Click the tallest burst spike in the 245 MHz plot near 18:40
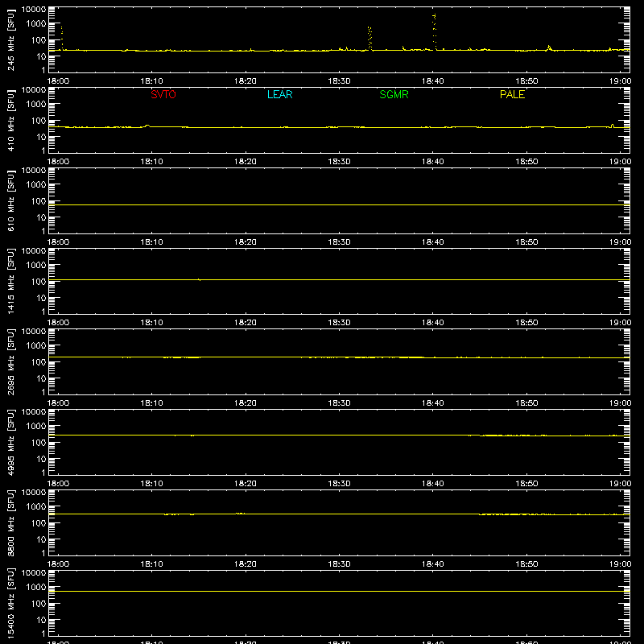 point(434,31)
